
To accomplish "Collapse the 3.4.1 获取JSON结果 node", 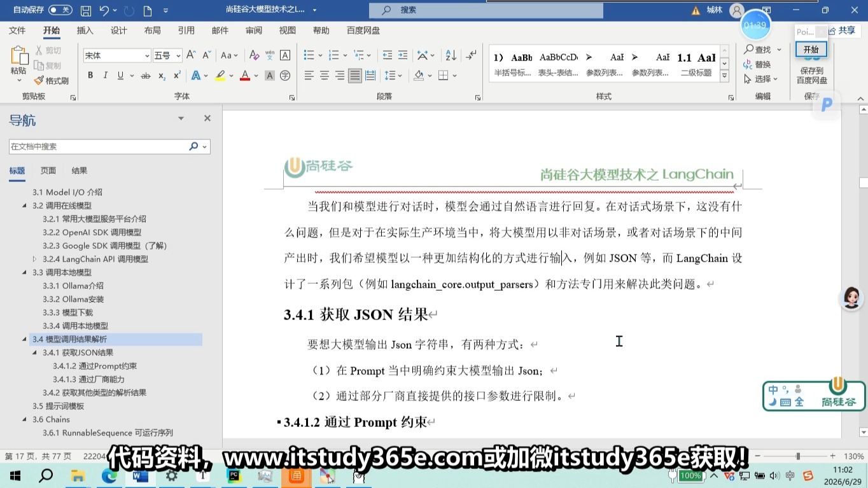I will [35, 352].
